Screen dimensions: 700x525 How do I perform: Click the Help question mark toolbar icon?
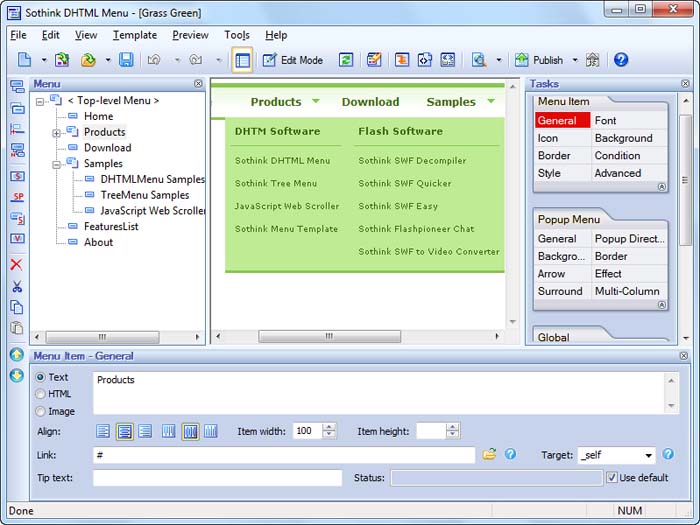coord(621,59)
